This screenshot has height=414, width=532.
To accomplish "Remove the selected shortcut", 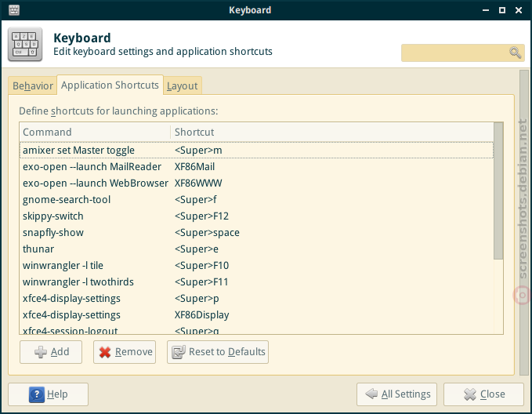I will (125, 352).
